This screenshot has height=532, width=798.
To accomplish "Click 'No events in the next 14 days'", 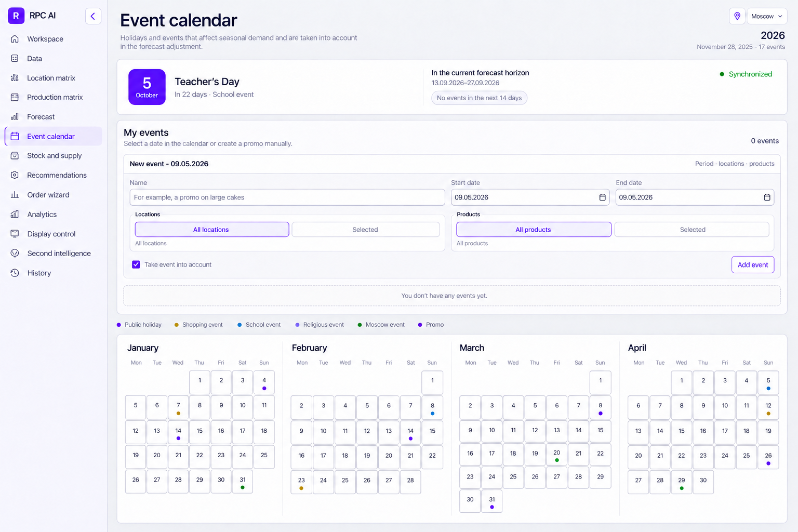I will [480, 98].
